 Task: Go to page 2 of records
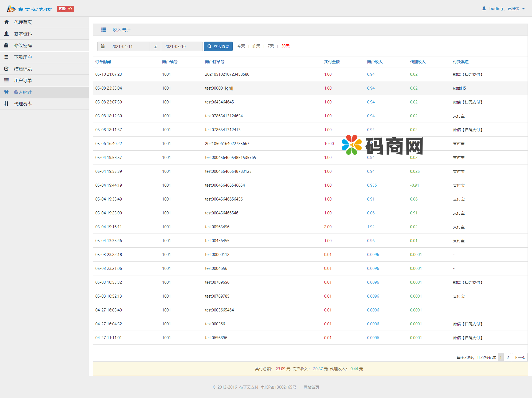[508, 357]
